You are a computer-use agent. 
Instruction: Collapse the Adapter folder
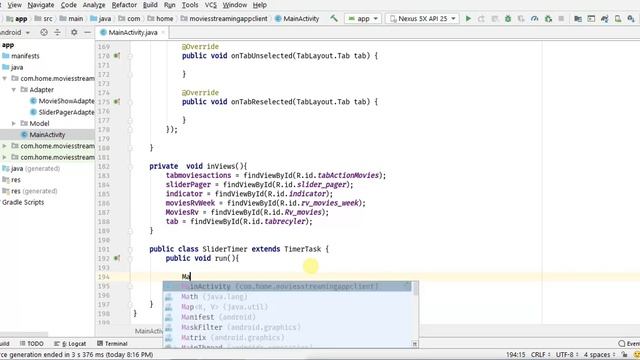pos(13,89)
